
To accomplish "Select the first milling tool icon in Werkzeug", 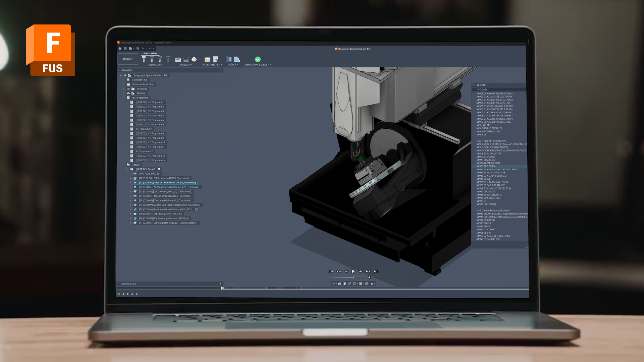I will 144,59.
